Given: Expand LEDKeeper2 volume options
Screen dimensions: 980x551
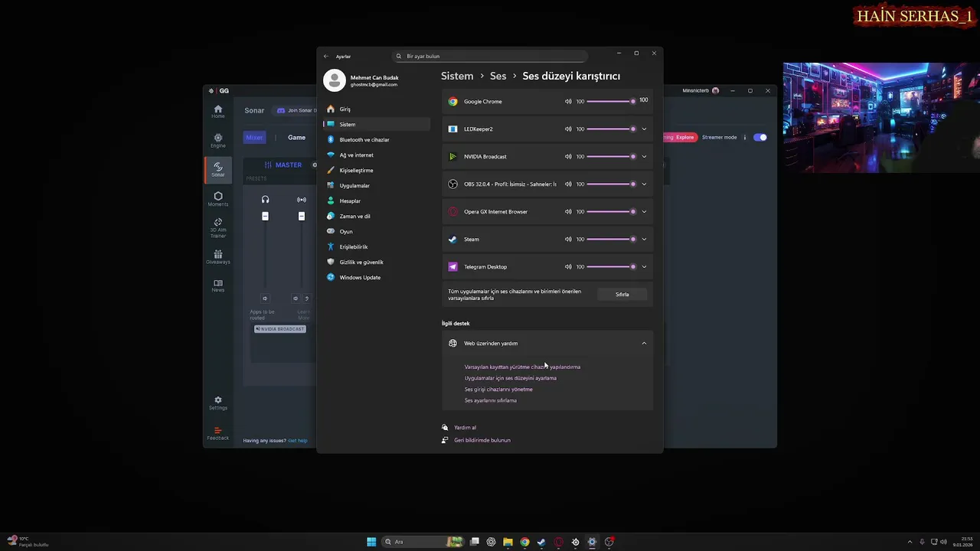Looking at the screenshot, I should (644, 129).
